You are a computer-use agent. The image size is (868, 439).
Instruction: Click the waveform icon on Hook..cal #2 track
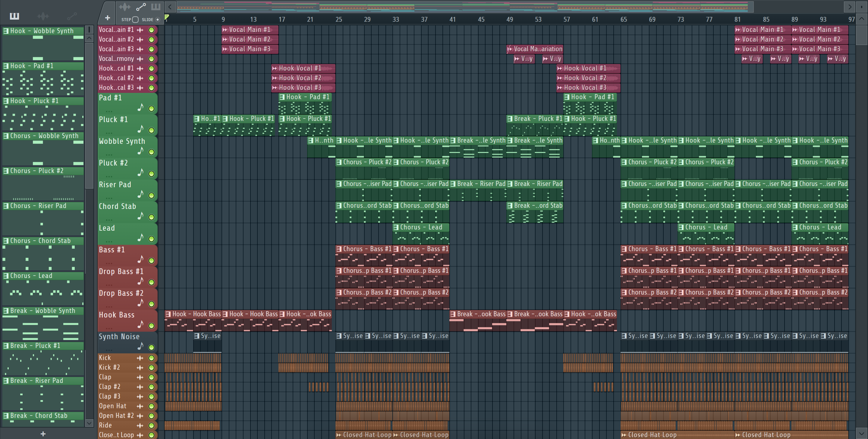(140, 78)
